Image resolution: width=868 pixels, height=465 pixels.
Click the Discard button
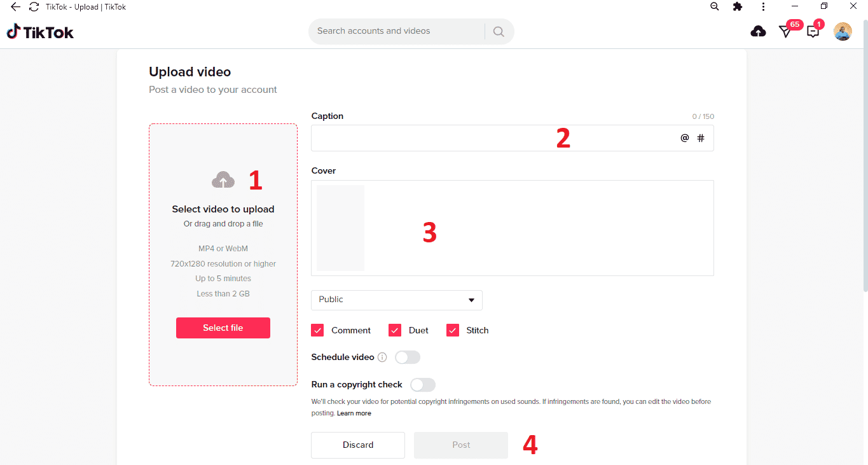coord(358,445)
